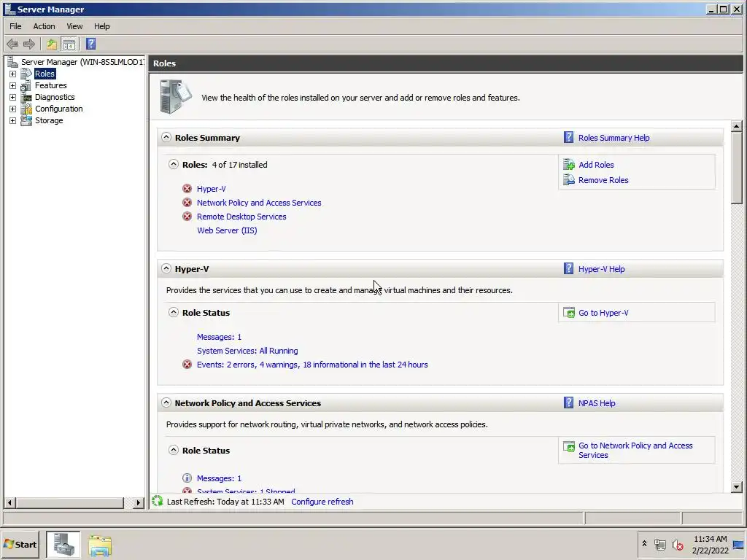Click the Features tree node icon
Screen dimensions: 747x560
(x=26, y=86)
